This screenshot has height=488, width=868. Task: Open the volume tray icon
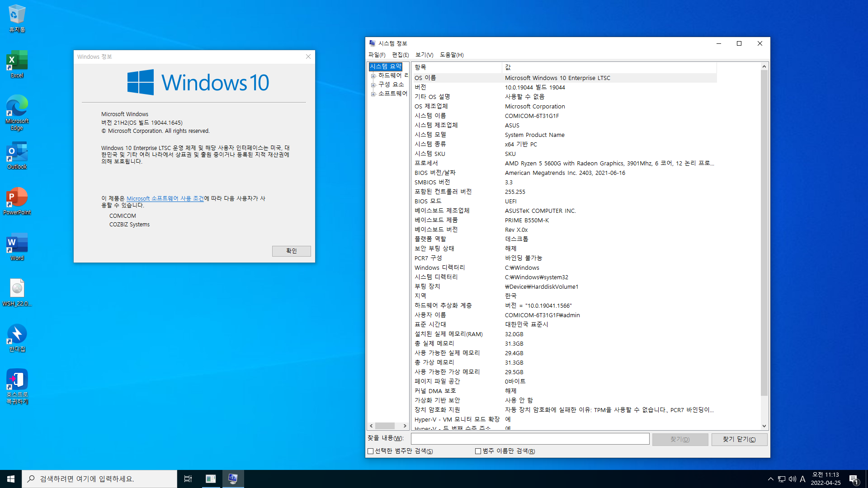(x=793, y=479)
